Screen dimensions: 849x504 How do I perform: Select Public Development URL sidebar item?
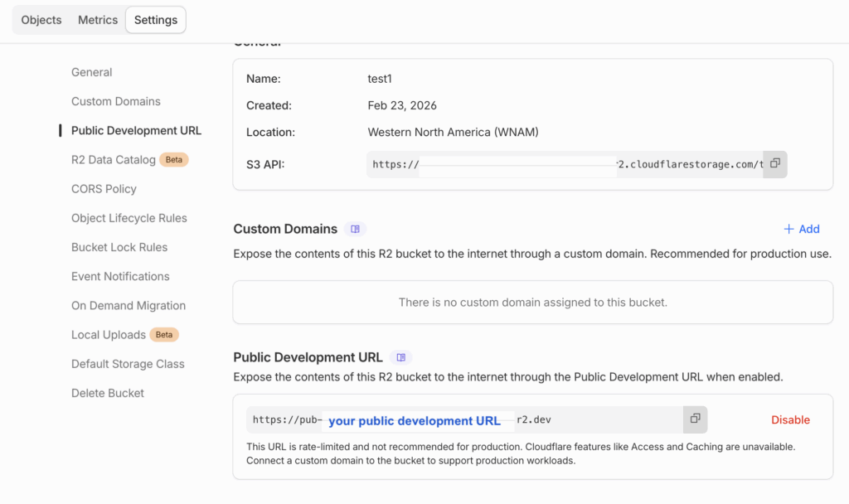click(136, 130)
